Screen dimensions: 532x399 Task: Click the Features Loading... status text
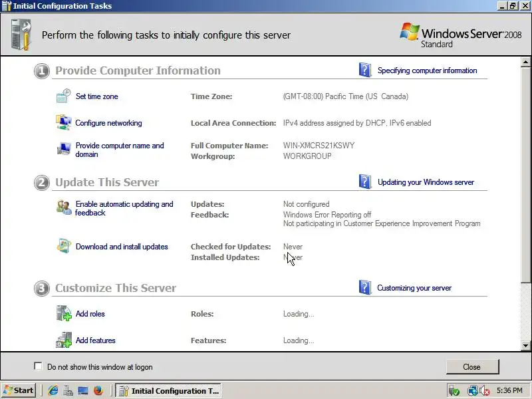pyautogui.click(x=299, y=340)
